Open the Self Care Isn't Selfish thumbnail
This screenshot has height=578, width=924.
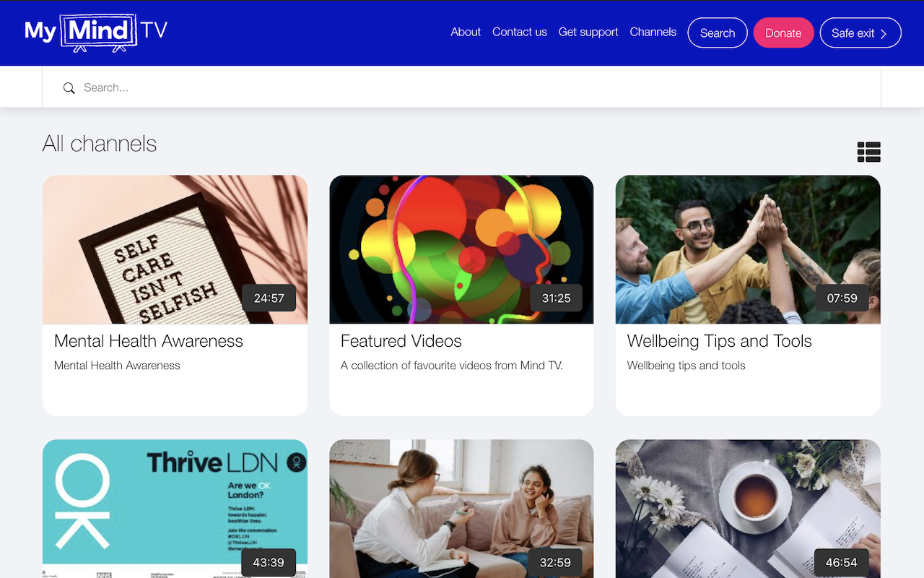175,249
